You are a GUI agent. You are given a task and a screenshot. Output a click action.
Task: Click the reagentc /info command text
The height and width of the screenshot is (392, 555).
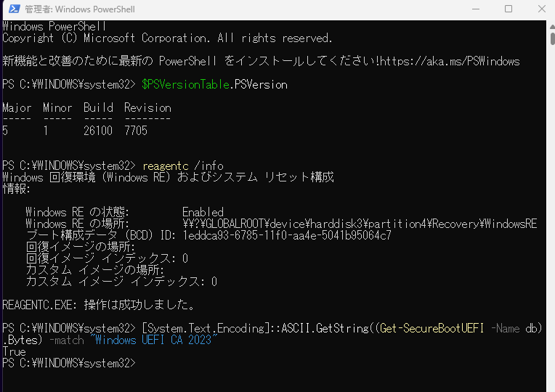179,166
